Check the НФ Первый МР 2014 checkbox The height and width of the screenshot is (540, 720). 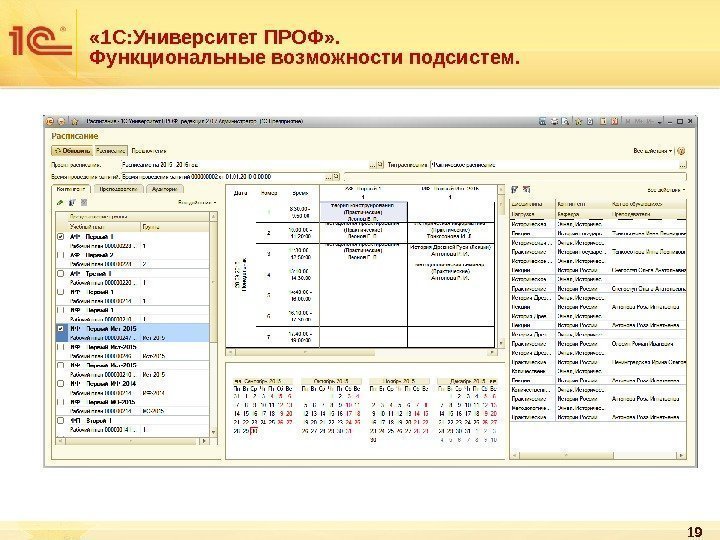pos(61,383)
